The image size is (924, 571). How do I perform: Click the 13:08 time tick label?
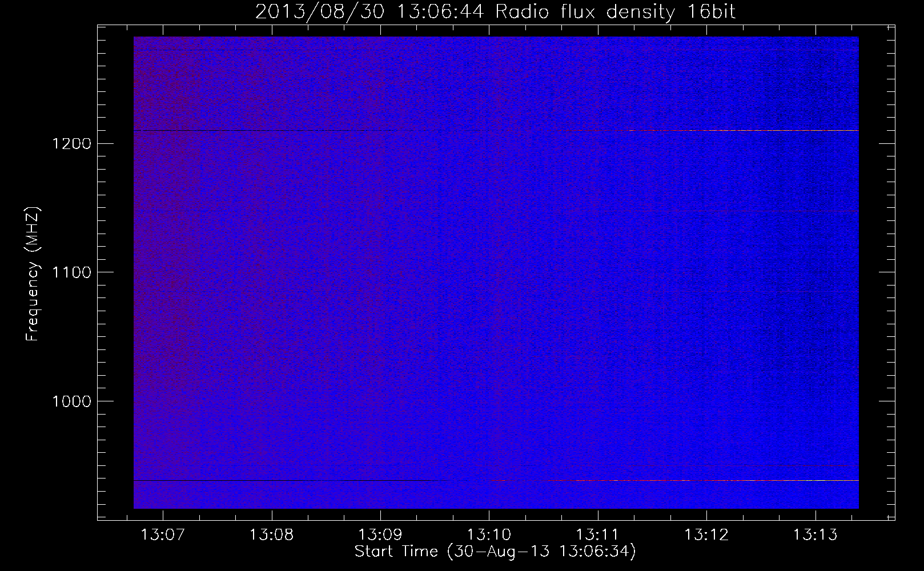tap(272, 535)
